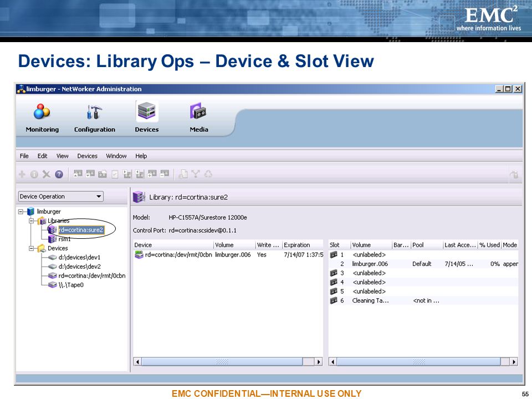Select the rsm1 library in tree

pos(64,239)
